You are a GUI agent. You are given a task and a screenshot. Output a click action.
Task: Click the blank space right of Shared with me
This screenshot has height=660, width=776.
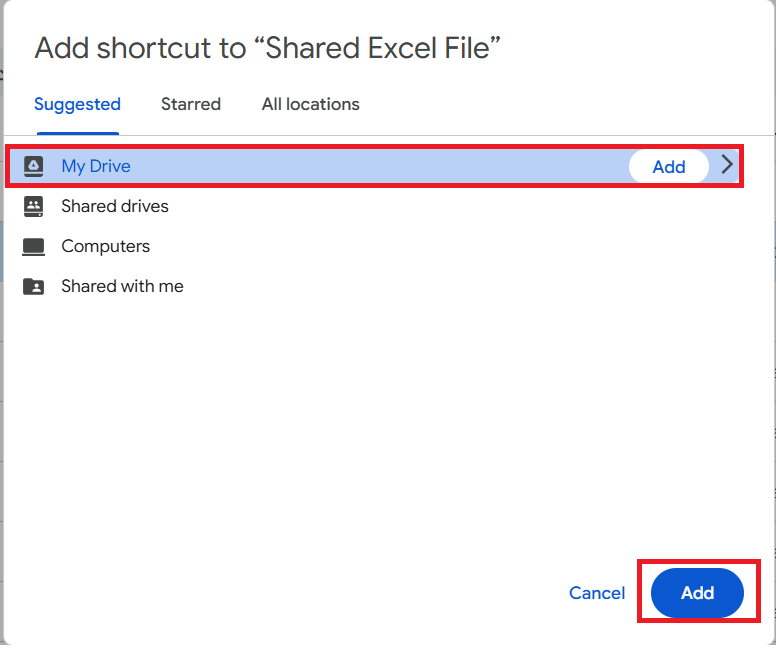(450, 286)
